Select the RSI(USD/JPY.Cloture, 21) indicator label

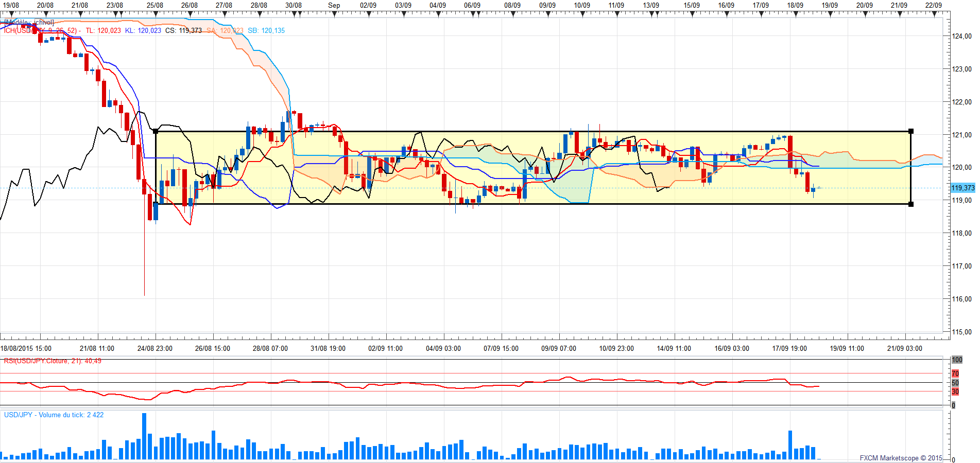53,361
